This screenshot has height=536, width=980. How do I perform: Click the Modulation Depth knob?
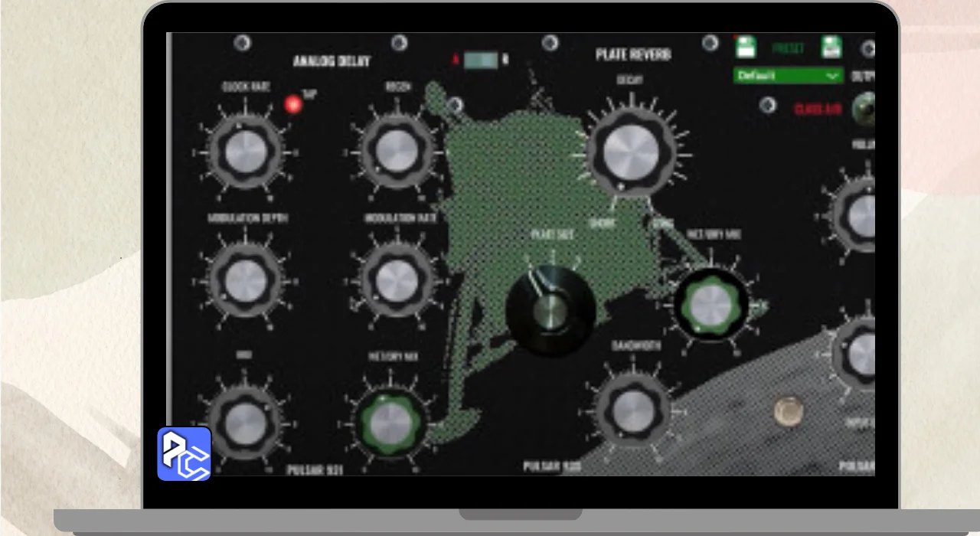tap(246, 281)
